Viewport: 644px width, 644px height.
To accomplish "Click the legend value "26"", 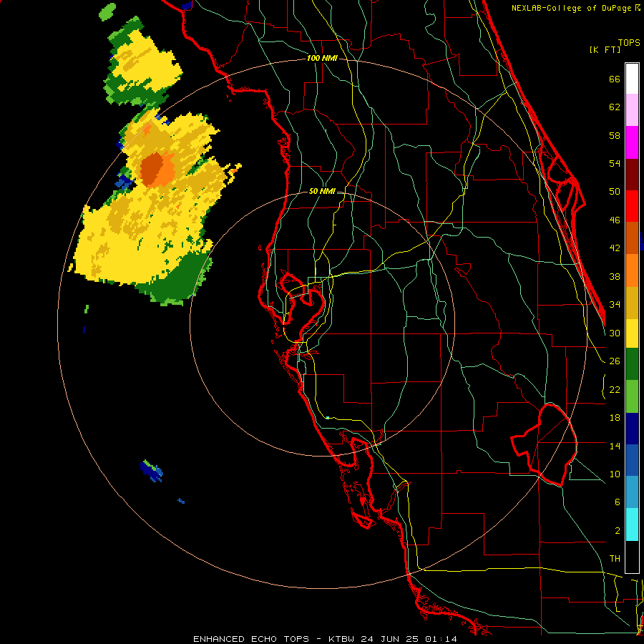I will pyautogui.click(x=615, y=361).
